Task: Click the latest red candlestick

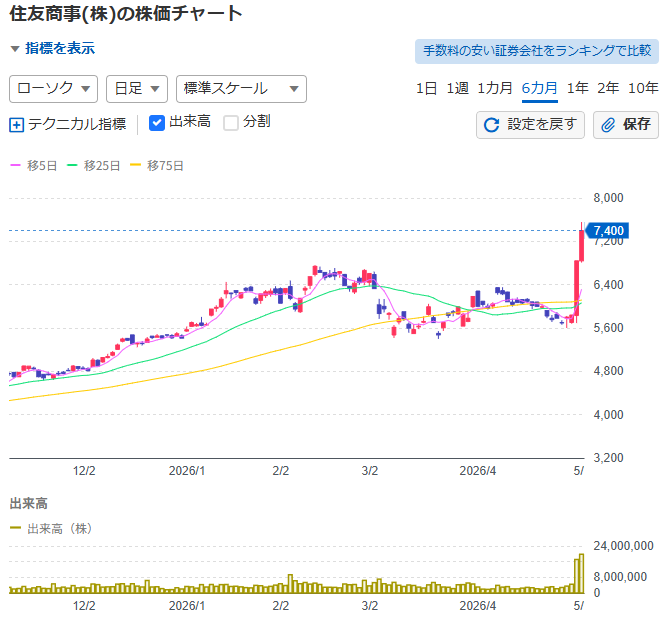Action: 581,245
